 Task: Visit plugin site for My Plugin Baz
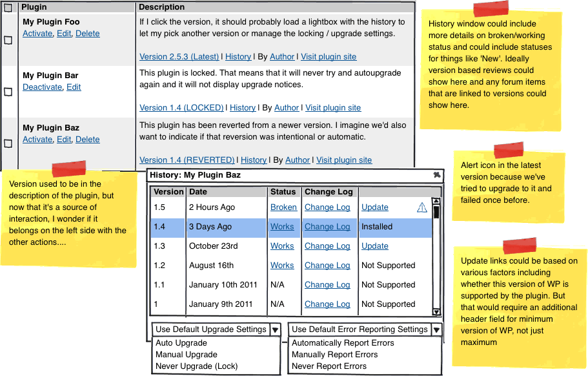click(344, 160)
